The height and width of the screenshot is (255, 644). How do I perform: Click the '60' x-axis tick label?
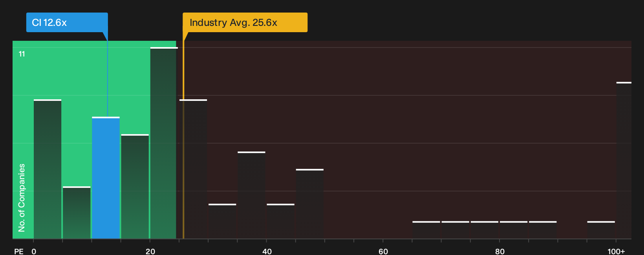click(383, 251)
